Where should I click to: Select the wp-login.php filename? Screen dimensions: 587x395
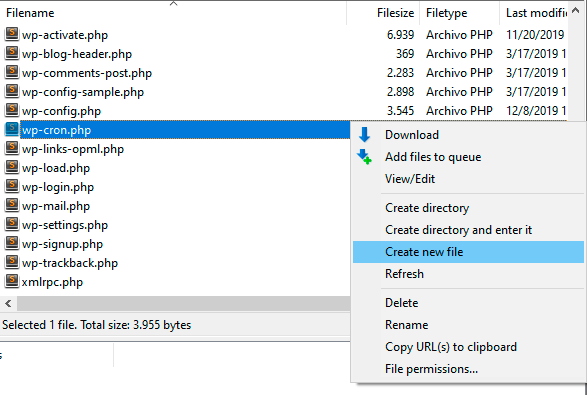click(58, 187)
